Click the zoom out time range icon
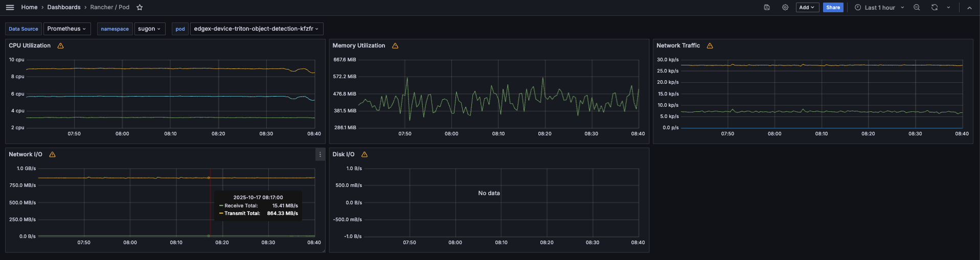 tap(917, 7)
